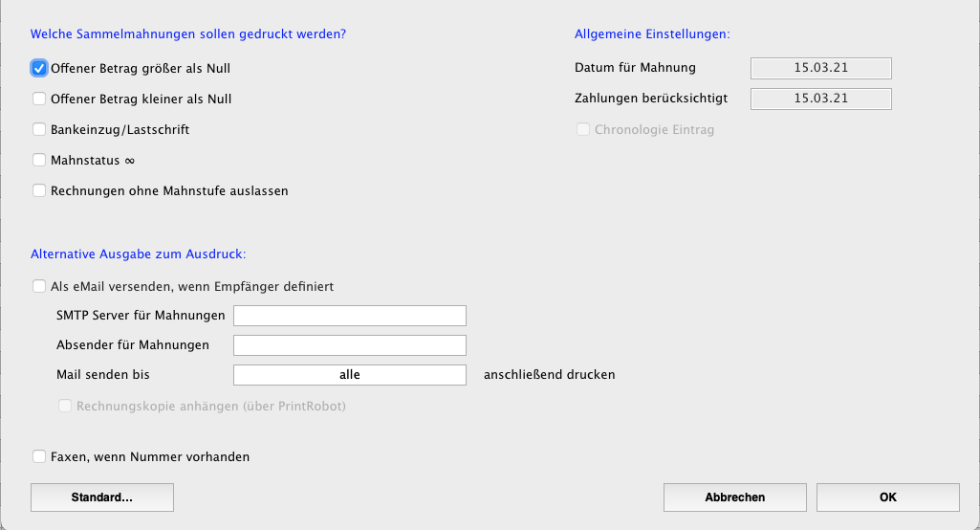Tick 'Faxen, wenn Nummer vorhanden'
Viewport: 980px width, 530px height.
pos(39,457)
